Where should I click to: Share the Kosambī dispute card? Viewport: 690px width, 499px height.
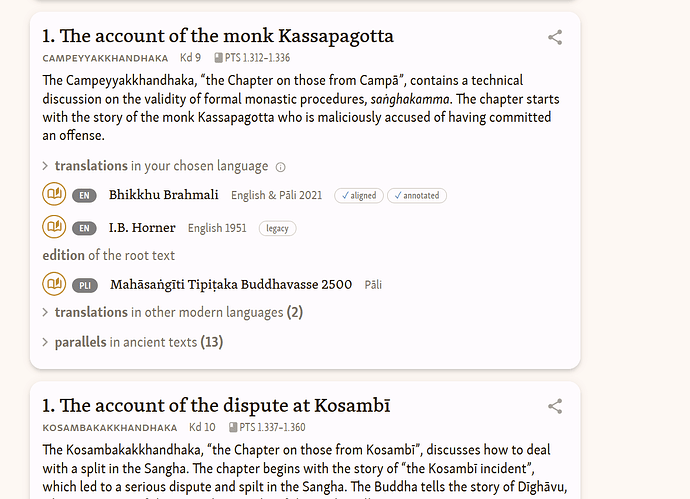click(x=555, y=406)
